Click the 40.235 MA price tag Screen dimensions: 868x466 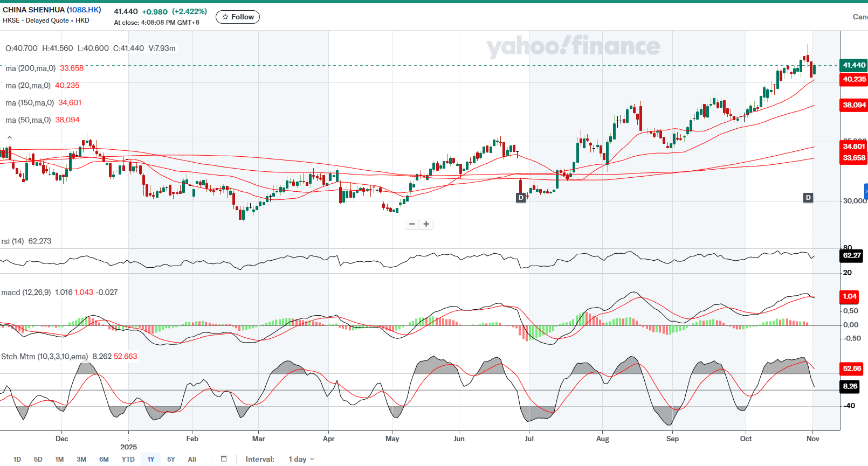pyautogui.click(x=854, y=79)
